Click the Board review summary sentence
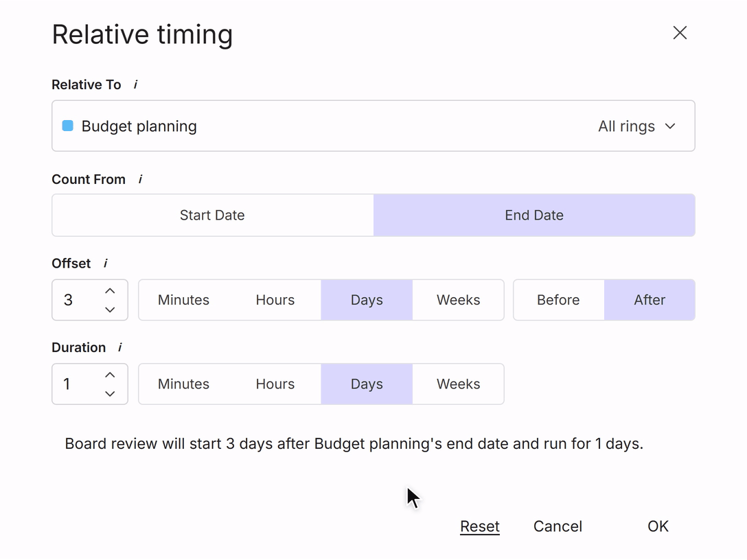Screen dimensions: 747x560 354,444
